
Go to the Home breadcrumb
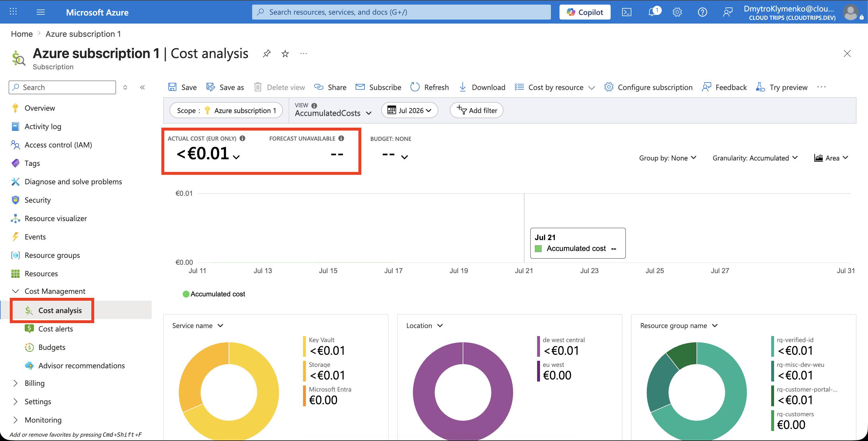[22, 34]
